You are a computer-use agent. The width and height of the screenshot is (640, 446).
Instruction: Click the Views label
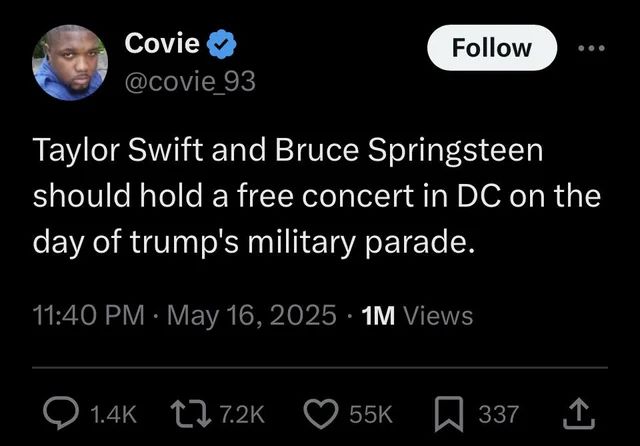tap(438, 316)
